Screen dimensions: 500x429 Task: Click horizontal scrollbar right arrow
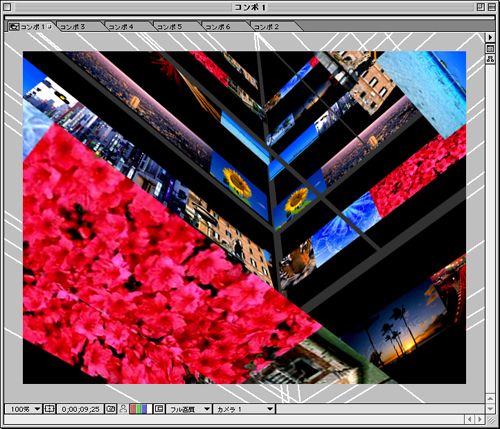click(480, 419)
